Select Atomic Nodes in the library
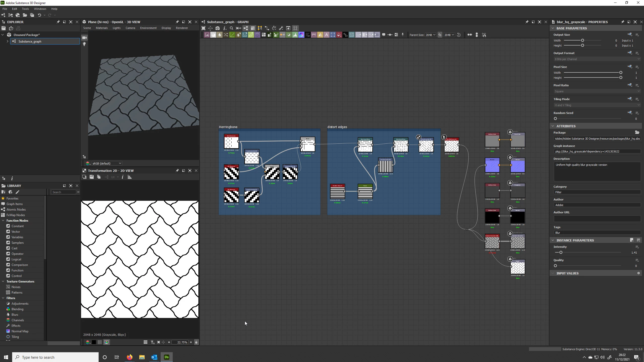The height and width of the screenshot is (362, 644). (x=16, y=209)
